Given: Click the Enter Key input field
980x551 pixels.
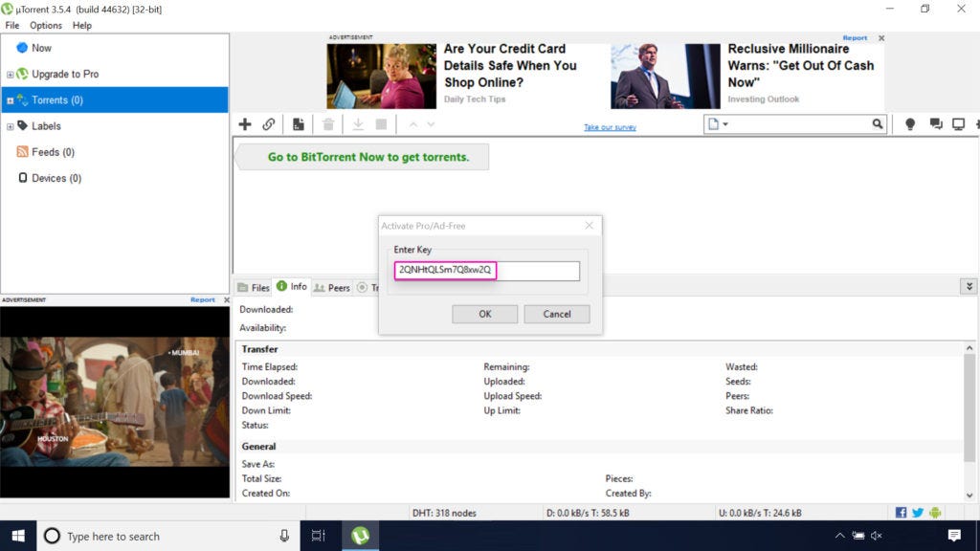Looking at the screenshot, I should tap(487, 270).
